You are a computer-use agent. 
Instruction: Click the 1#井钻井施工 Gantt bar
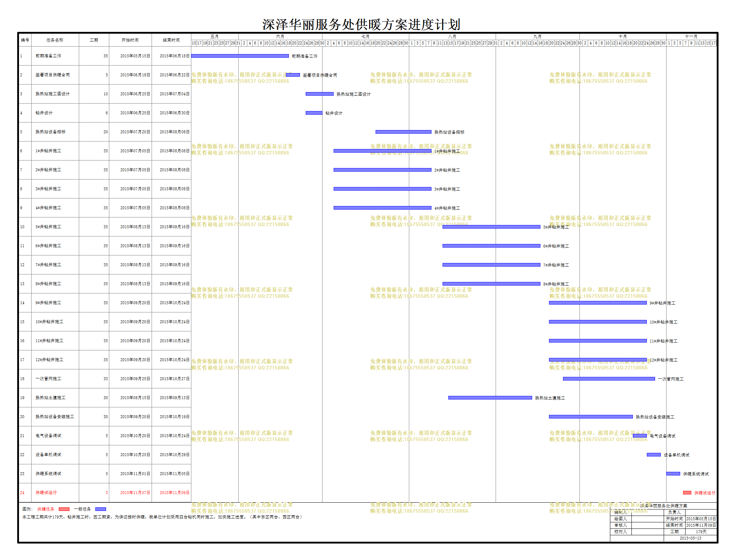[382, 151]
